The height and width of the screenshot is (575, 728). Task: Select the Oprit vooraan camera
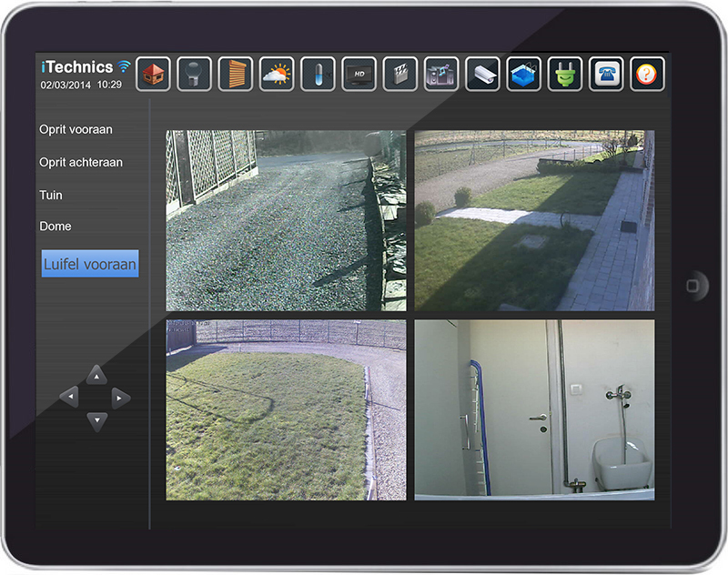76,130
